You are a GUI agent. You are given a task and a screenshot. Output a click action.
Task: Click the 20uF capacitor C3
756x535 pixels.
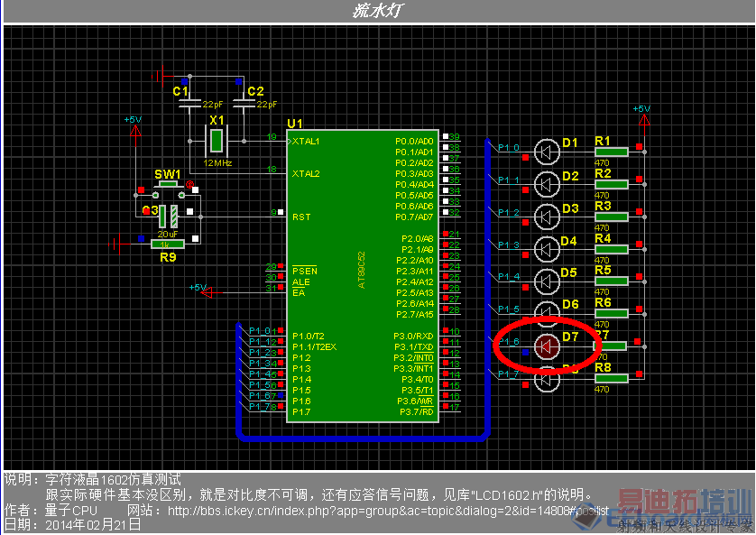click(x=169, y=217)
